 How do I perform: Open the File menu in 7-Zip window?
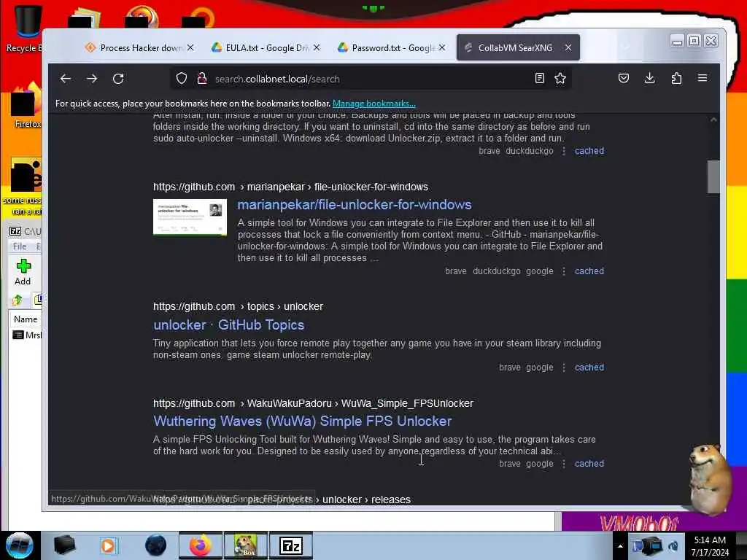[20, 246]
